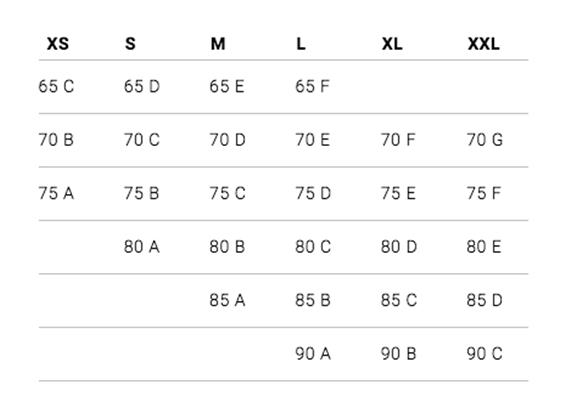Image resolution: width=576 pixels, height=418 pixels.
Task: Click the 70 D cell
Action: click(227, 140)
